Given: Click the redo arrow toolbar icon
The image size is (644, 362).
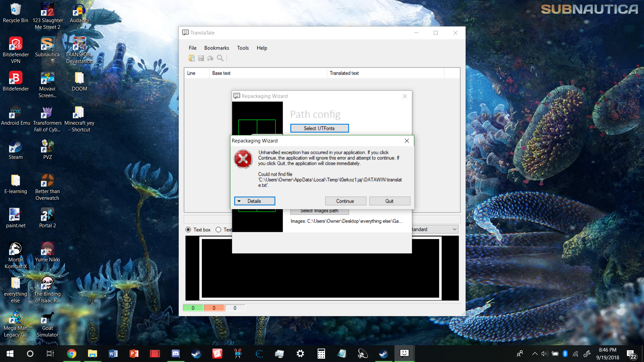Looking at the screenshot, I should click(x=210, y=58).
